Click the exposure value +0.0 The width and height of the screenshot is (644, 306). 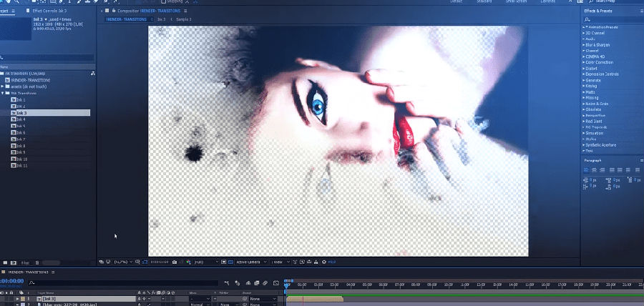(x=332, y=262)
